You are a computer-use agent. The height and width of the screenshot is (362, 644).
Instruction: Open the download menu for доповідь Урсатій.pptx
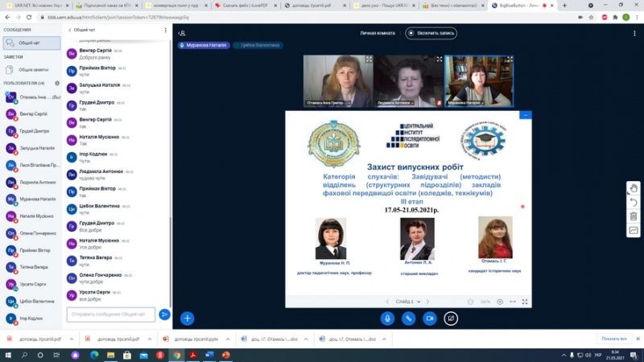tap(228, 339)
